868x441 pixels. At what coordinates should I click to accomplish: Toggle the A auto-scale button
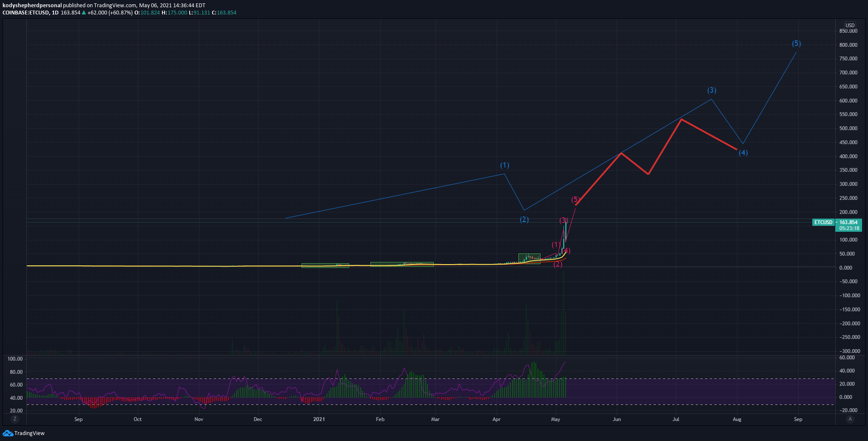(850, 419)
